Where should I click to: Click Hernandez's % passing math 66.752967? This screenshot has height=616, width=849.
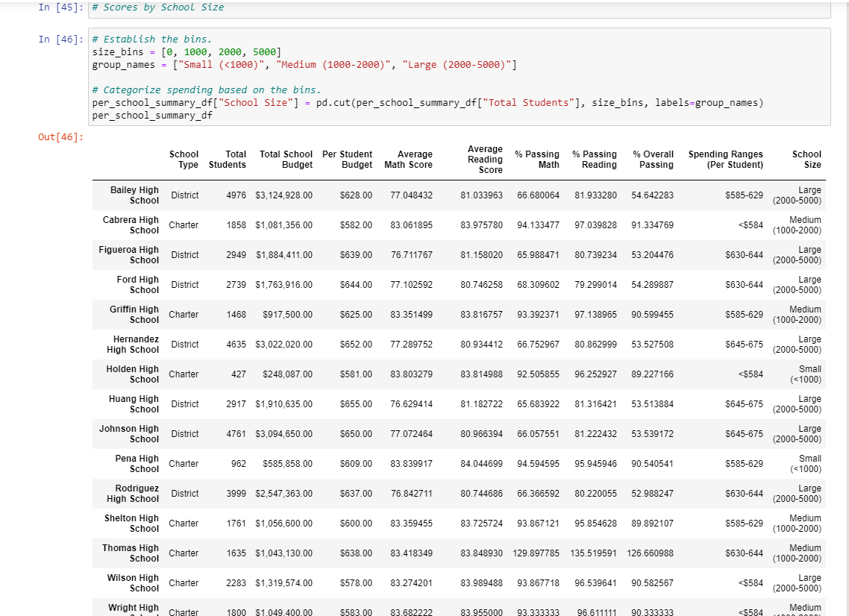538,345
